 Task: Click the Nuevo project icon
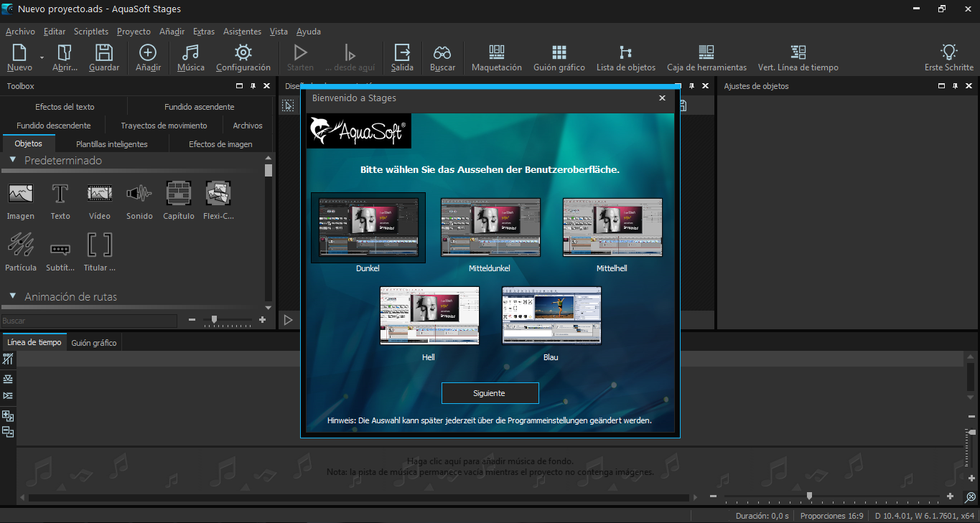tap(19, 52)
